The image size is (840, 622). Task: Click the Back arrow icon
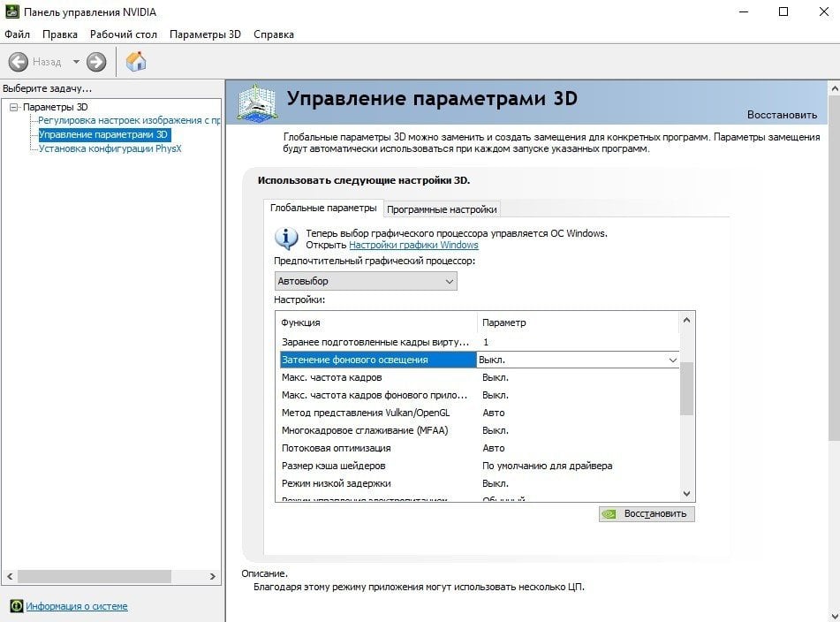coord(19,62)
